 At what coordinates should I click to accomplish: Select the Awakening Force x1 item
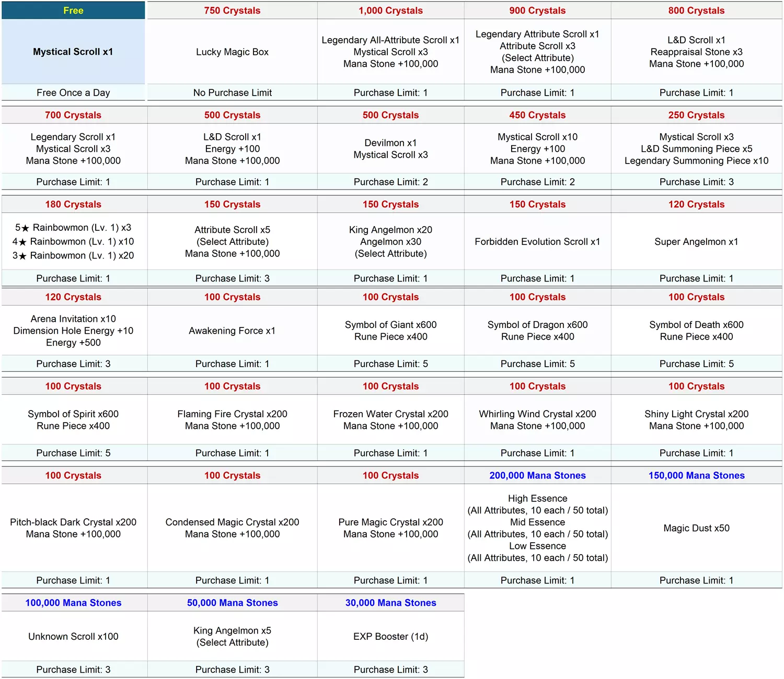point(232,331)
